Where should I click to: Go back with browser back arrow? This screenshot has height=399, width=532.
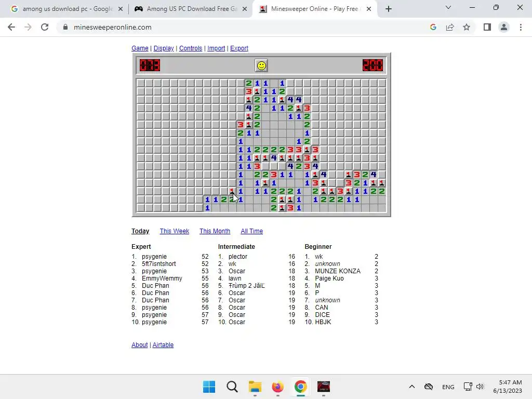[x=11, y=27]
